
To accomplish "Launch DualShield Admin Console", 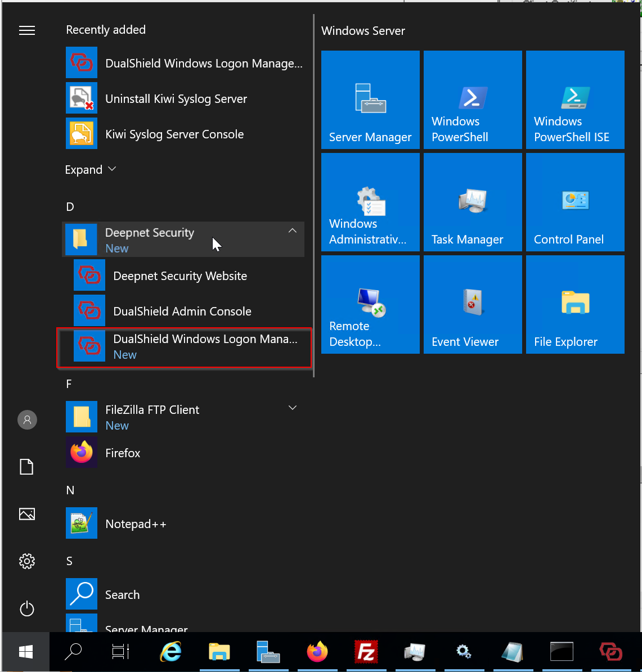I will (x=182, y=311).
